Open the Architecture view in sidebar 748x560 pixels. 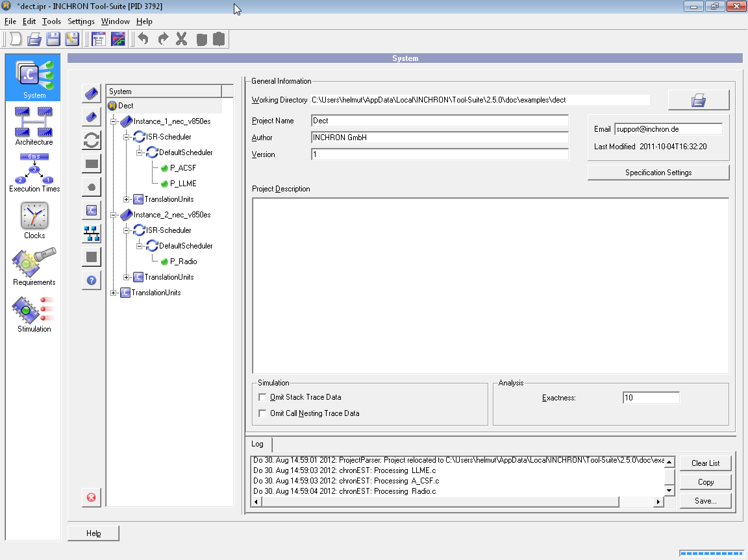point(34,126)
